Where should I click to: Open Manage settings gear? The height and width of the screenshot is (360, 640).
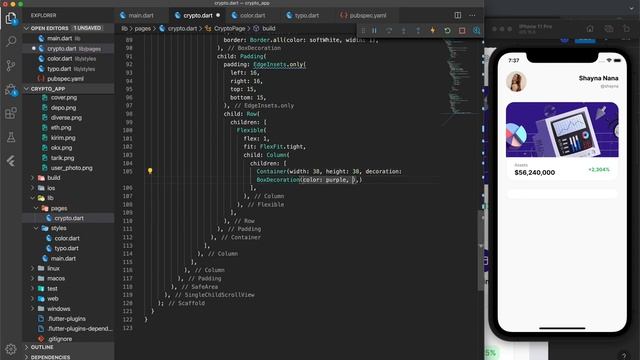coord(11,349)
